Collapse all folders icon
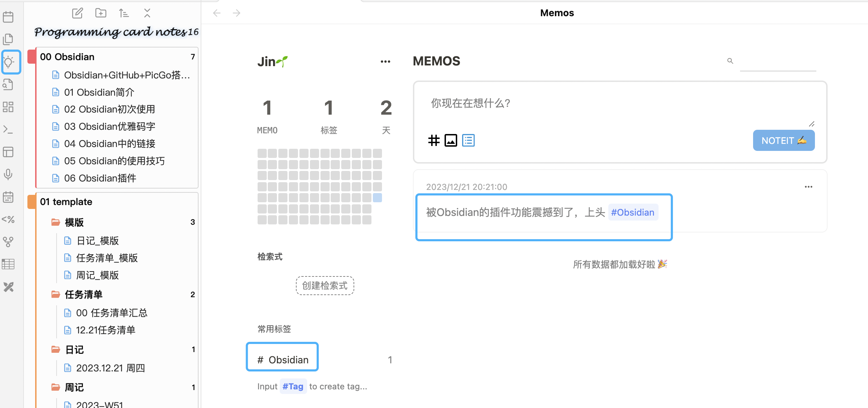This screenshot has height=408, width=868. pyautogui.click(x=147, y=13)
